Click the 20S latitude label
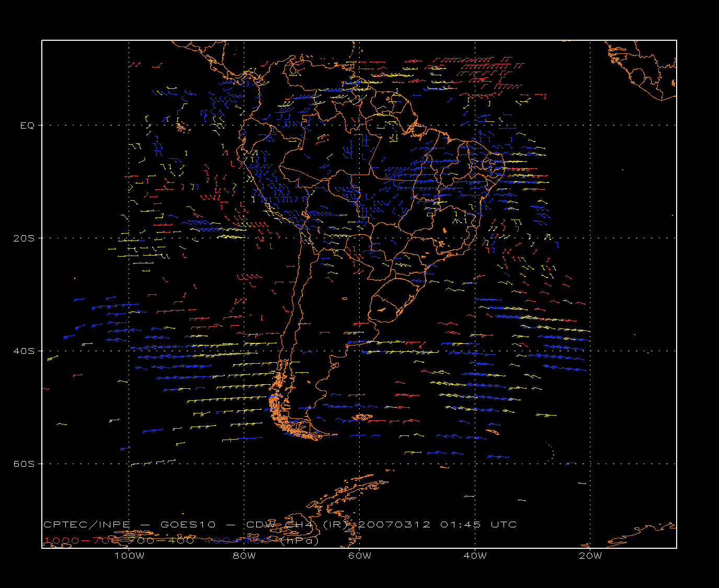Screen dimensions: 719x588 coord(24,238)
